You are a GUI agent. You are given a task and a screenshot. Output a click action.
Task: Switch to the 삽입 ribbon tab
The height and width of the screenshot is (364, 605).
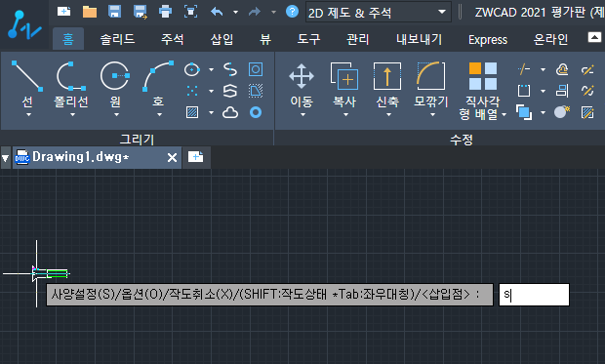pos(222,39)
